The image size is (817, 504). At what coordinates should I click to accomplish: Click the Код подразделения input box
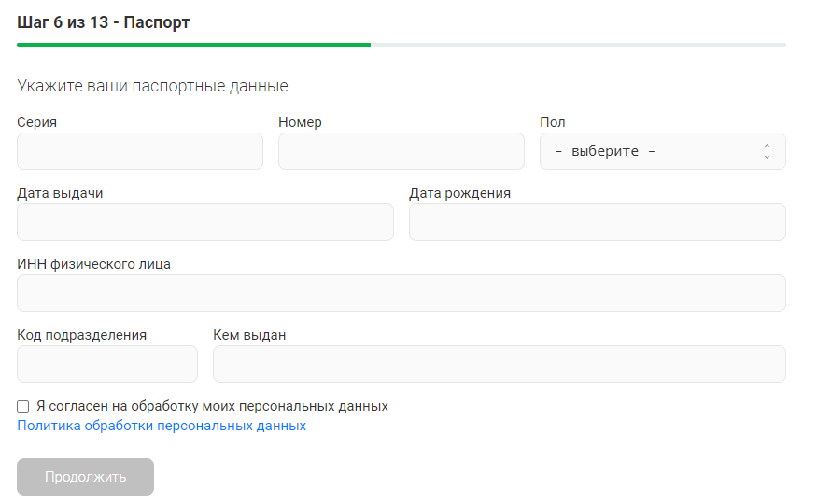point(107,364)
